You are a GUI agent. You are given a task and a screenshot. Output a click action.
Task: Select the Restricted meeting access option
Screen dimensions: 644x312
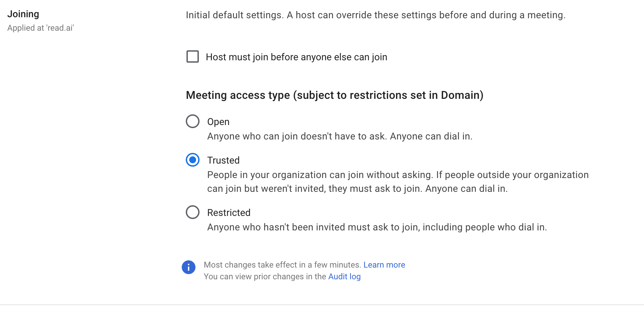(x=192, y=212)
